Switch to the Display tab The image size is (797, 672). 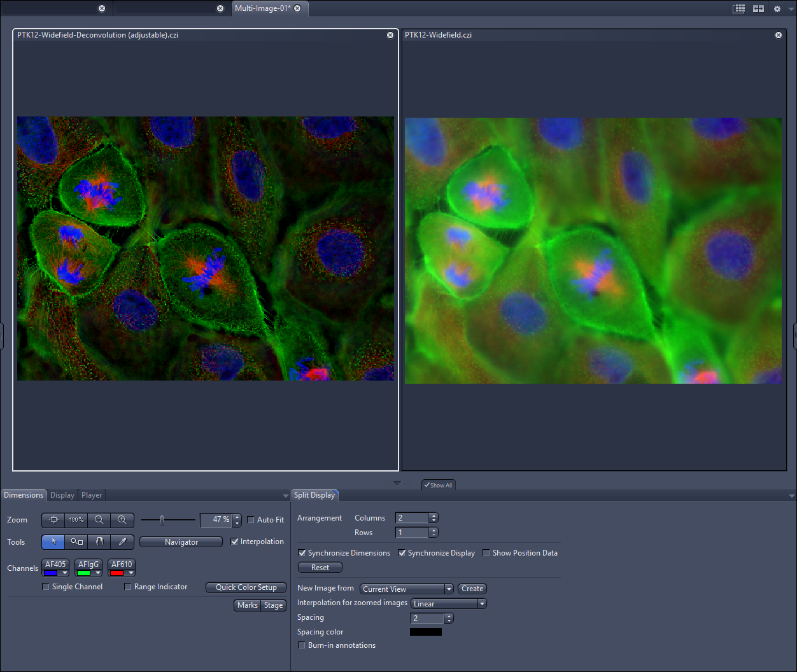[62, 494]
